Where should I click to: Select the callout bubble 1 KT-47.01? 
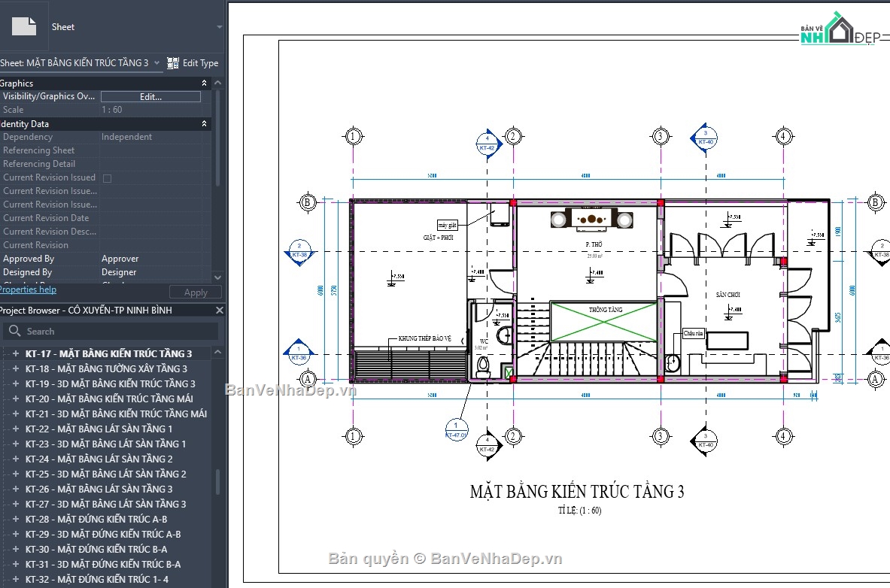click(457, 429)
